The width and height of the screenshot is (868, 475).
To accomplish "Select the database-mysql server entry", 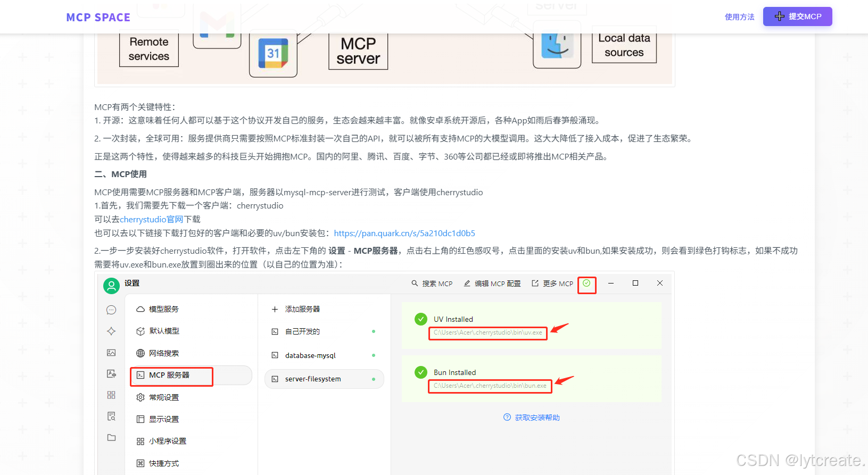I will click(x=324, y=355).
